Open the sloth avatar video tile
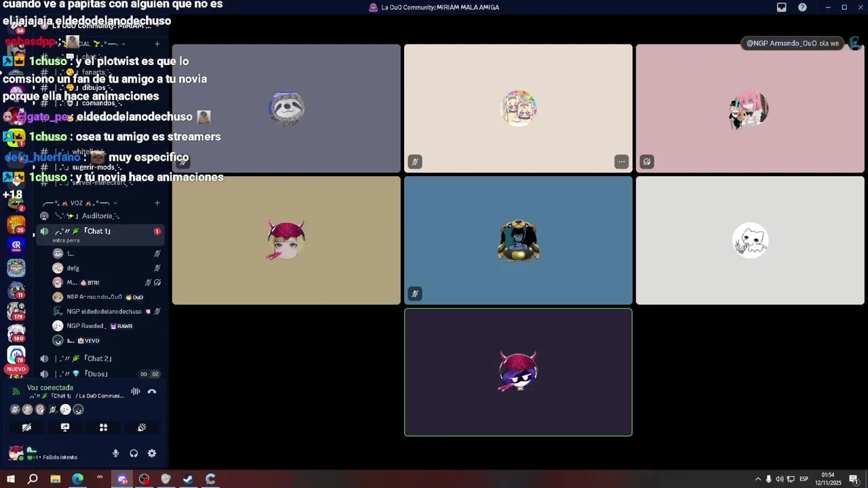Viewport: 868px width, 488px height. [286, 108]
